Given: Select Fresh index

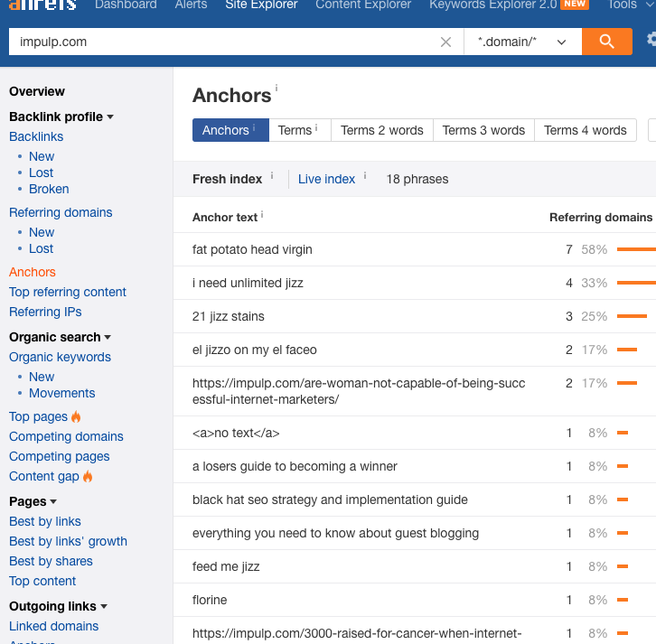Looking at the screenshot, I should pyautogui.click(x=227, y=179).
